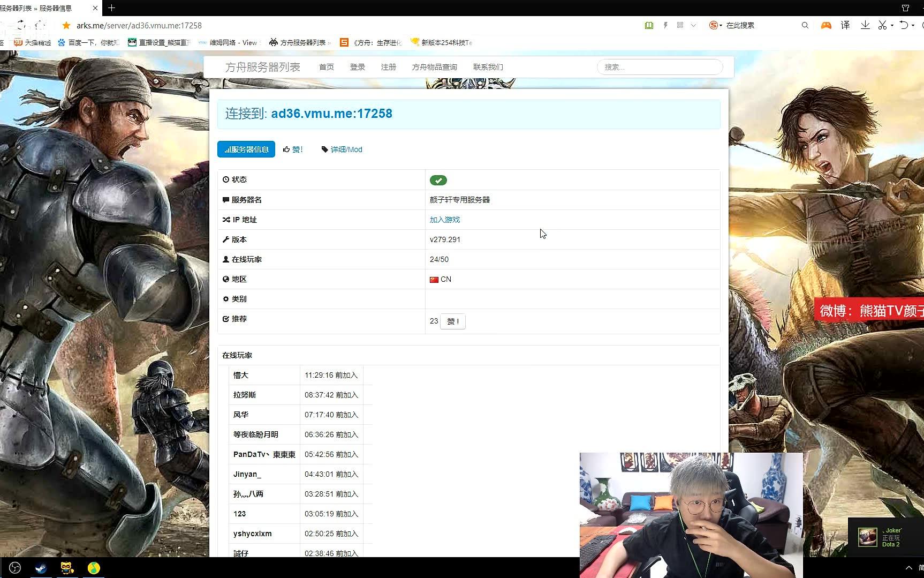Click the CN region flag
This screenshot has height=578, width=924.
[x=434, y=280]
